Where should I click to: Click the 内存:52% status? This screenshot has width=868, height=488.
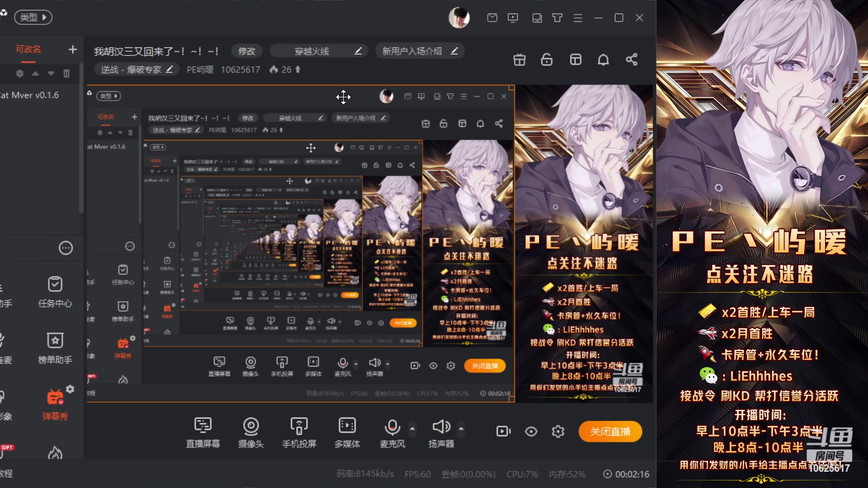[567, 474]
